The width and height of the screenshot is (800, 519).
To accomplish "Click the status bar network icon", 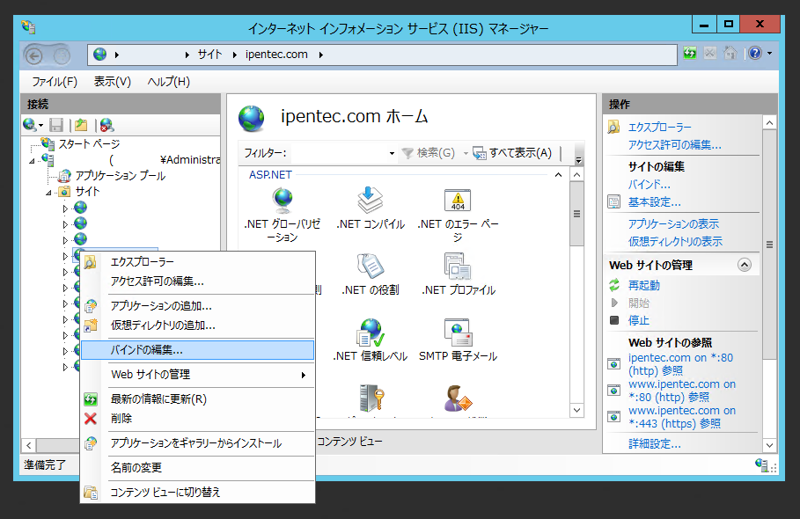I will click(x=762, y=465).
